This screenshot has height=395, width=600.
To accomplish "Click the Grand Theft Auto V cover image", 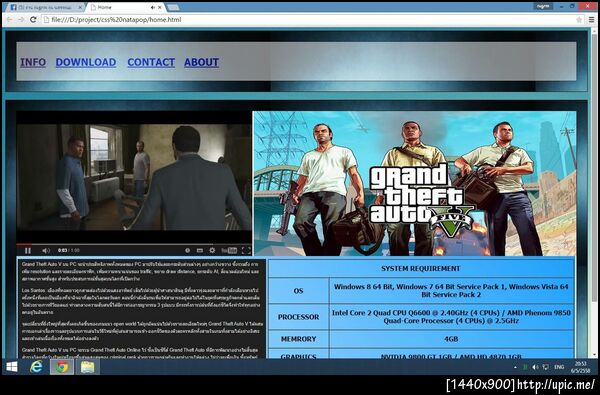I will coord(414,183).
